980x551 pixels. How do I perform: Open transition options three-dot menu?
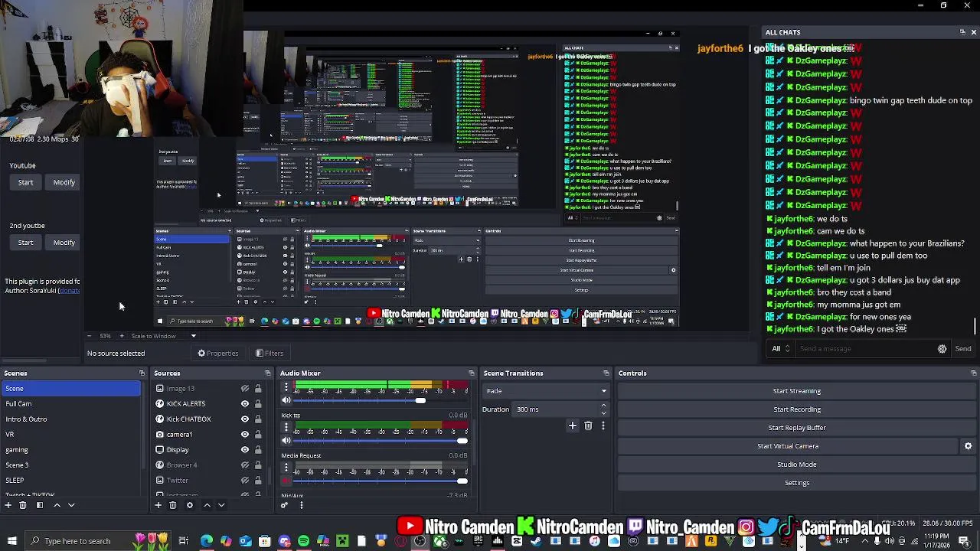(x=603, y=425)
